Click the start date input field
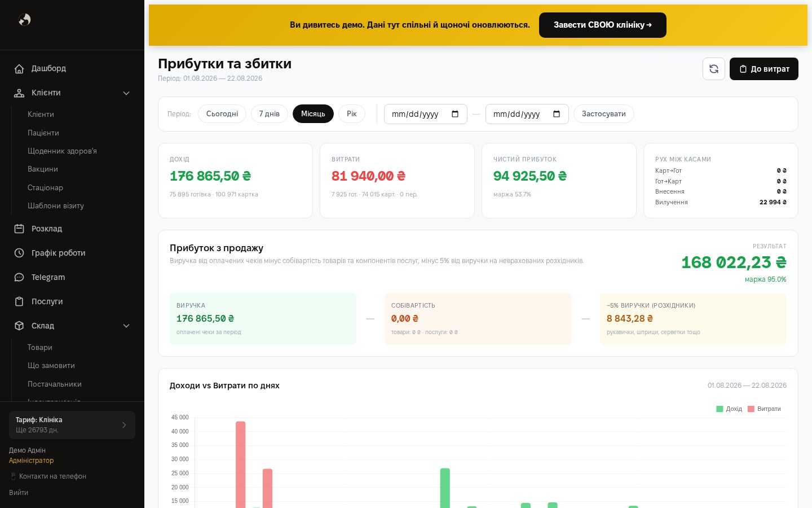This screenshot has width=812, height=508. click(x=426, y=114)
